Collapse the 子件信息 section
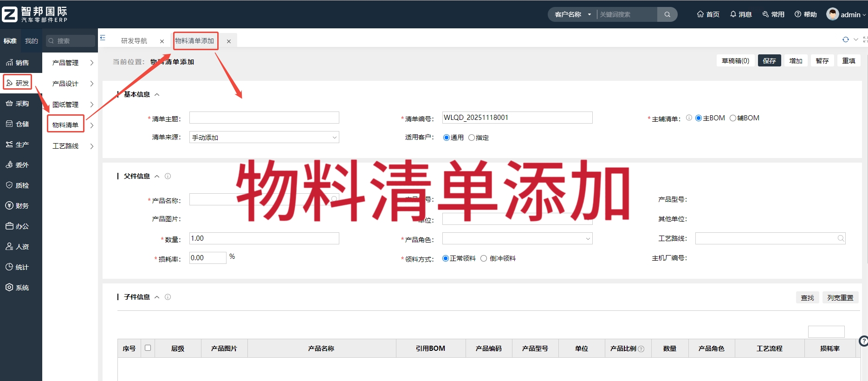The image size is (868, 381). coord(157,297)
